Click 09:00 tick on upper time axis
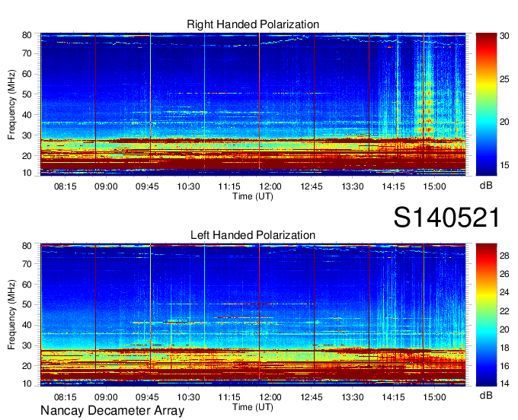The height and width of the screenshot is (420, 518). coord(106,186)
